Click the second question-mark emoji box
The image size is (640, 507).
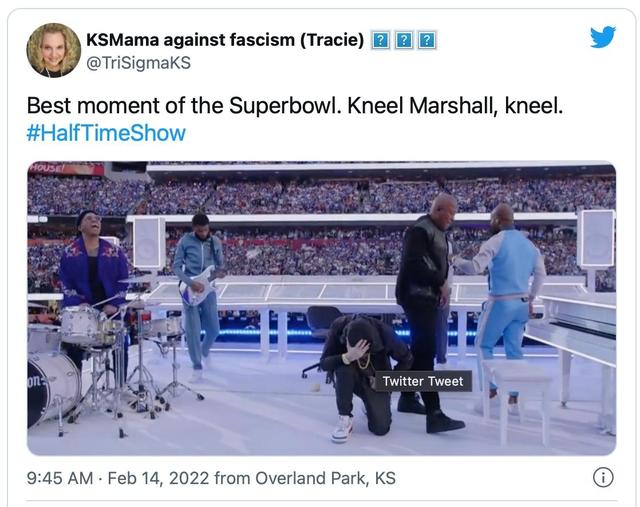coord(403,40)
